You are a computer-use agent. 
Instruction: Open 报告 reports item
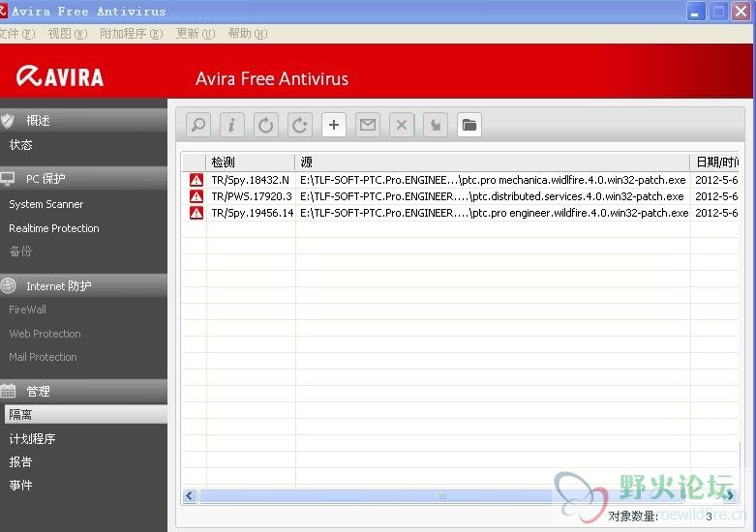coord(20,462)
